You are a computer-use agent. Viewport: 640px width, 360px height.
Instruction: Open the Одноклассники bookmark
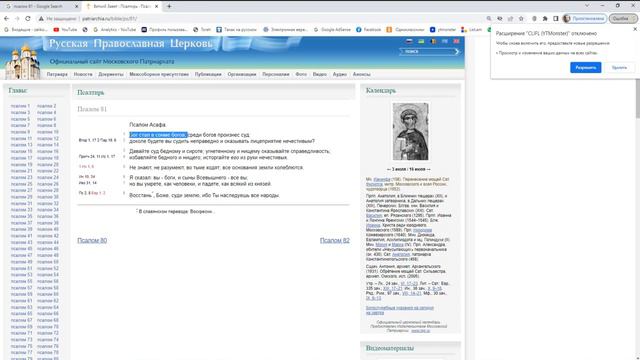coord(405,29)
